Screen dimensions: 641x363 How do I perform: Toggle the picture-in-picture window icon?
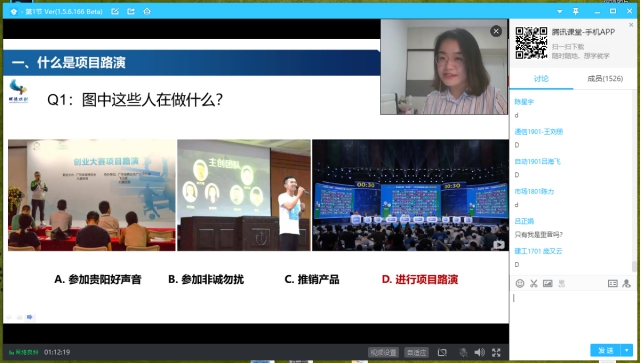(442, 352)
